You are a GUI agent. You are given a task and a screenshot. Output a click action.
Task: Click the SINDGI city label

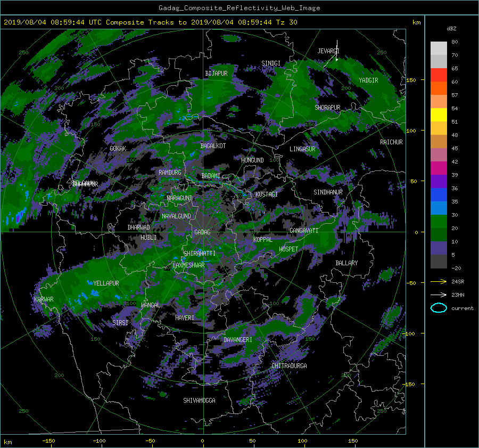coord(271,63)
